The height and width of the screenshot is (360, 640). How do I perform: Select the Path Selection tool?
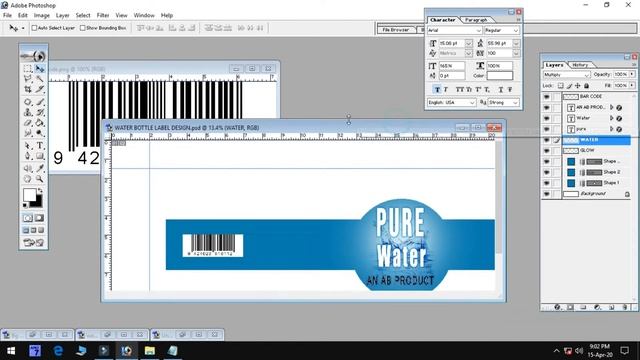[27, 146]
